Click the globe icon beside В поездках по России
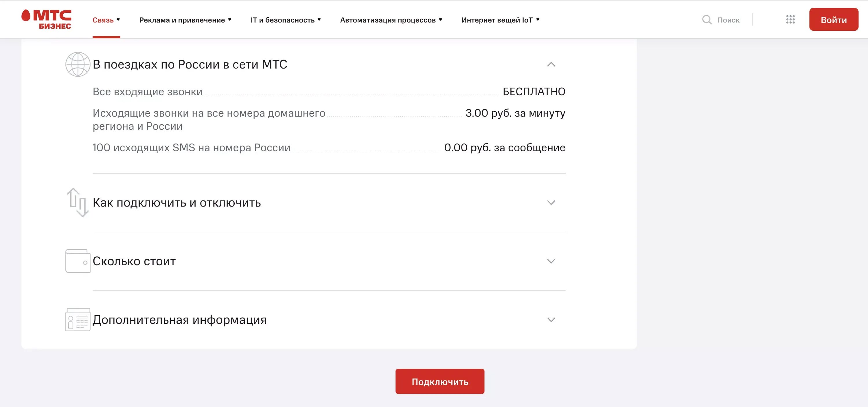 tap(78, 64)
